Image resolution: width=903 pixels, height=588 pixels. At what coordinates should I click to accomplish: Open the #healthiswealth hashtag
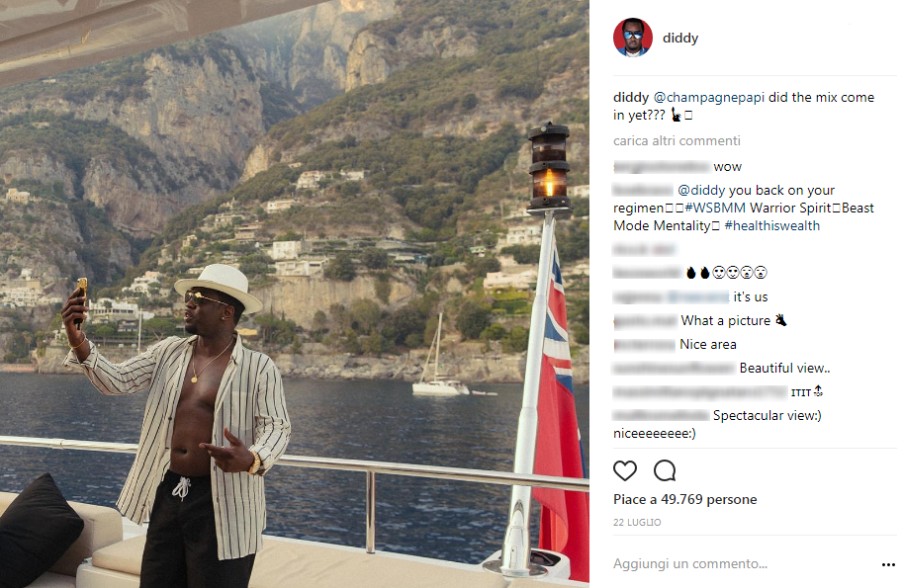coord(771,225)
